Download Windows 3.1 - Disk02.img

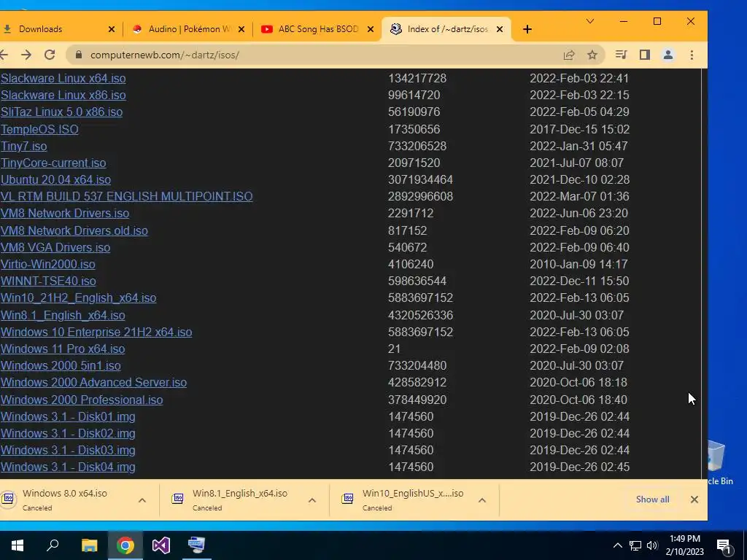pos(68,433)
